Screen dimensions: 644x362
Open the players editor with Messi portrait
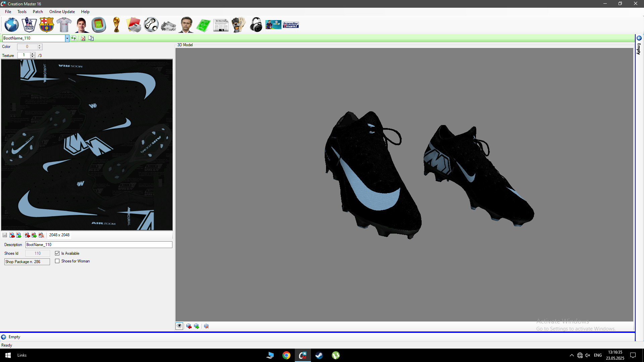pos(82,25)
